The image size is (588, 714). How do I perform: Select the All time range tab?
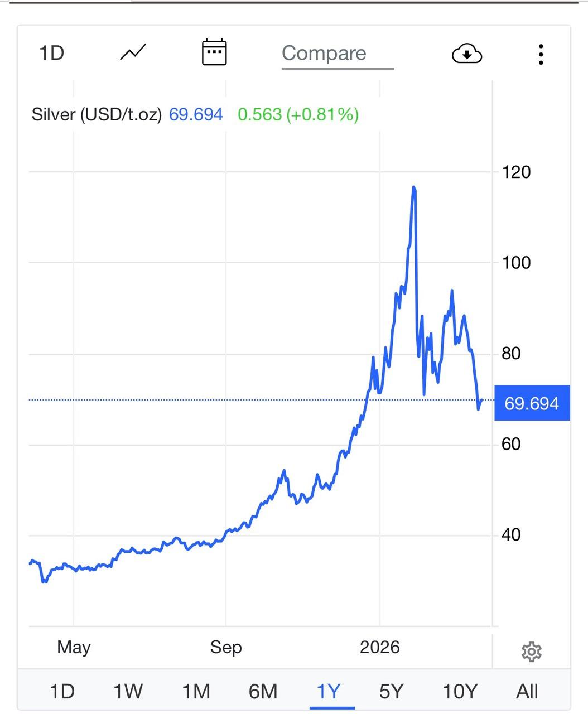(x=527, y=692)
